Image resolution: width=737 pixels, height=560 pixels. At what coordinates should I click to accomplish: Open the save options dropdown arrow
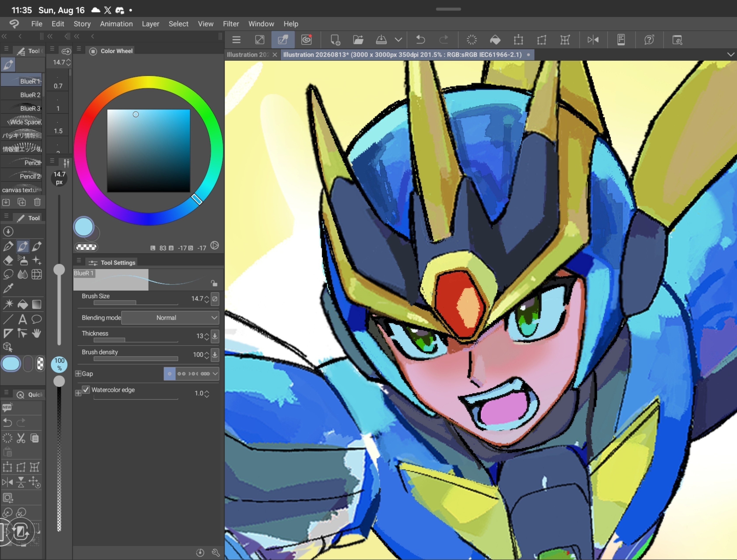398,40
